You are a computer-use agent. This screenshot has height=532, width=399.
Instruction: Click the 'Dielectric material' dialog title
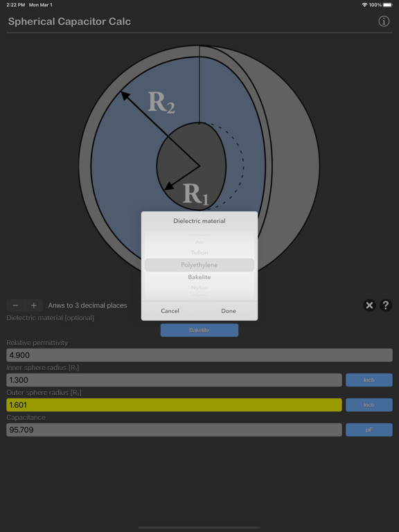(x=199, y=221)
